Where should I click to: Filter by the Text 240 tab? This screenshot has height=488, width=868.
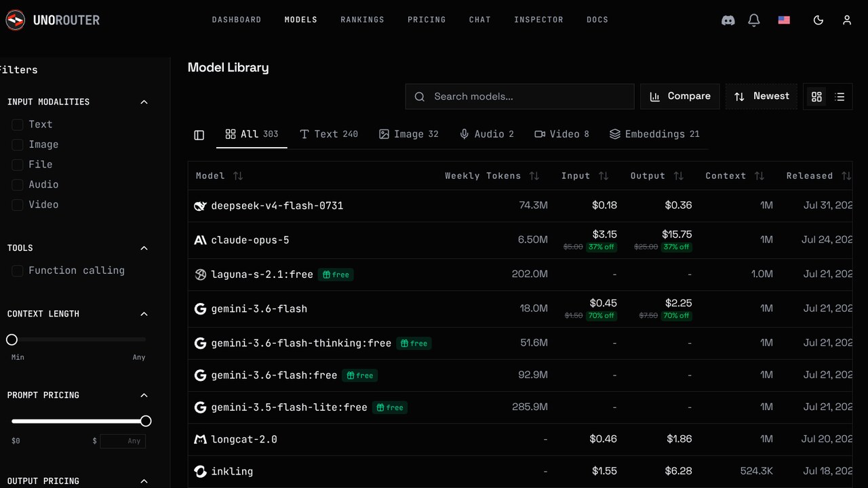(329, 134)
